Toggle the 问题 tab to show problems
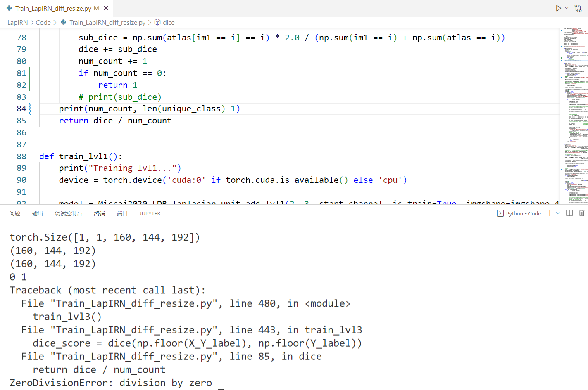 click(x=15, y=213)
